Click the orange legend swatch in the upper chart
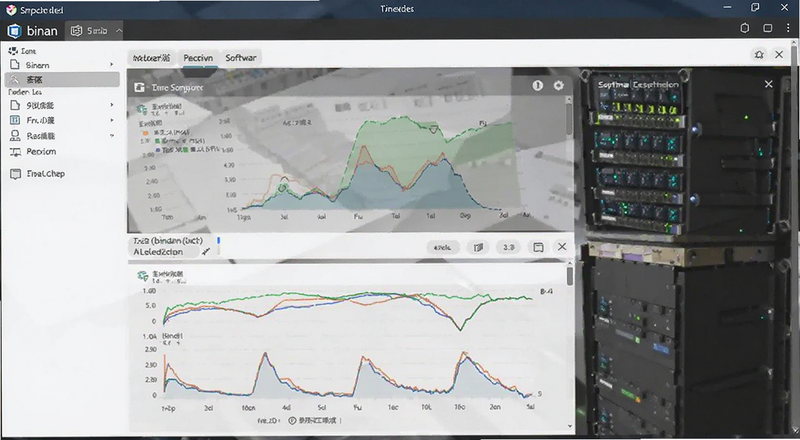The height and width of the screenshot is (440, 800). (145, 133)
